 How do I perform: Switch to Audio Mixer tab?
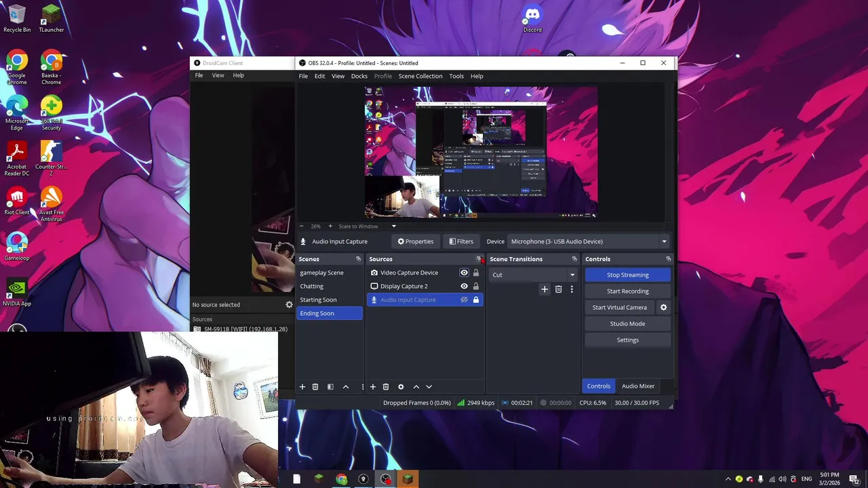point(638,386)
